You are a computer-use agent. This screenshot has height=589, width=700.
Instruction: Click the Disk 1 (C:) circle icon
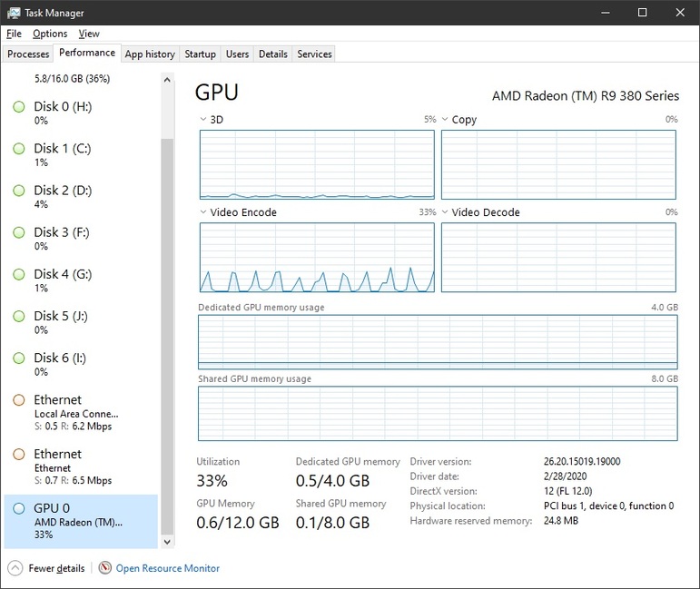click(18, 149)
